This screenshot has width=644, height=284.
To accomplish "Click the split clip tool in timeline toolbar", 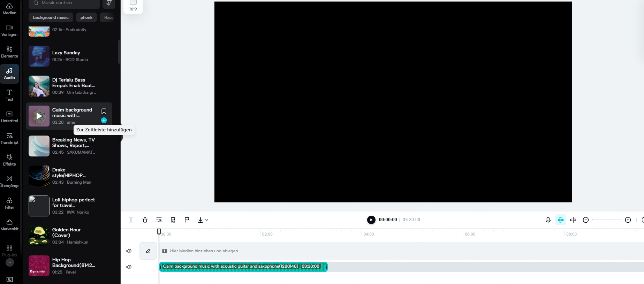I will click(131, 220).
